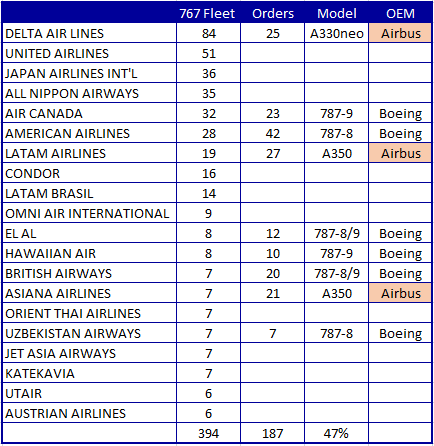The width and height of the screenshot is (434, 446).
Task: Select the fleet total 394 cell
Action: click(208, 433)
